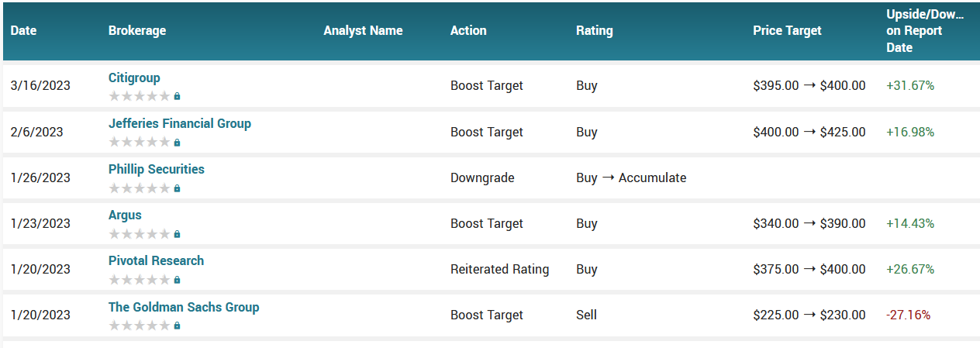Open the Citigroup brokerage link

click(134, 78)
